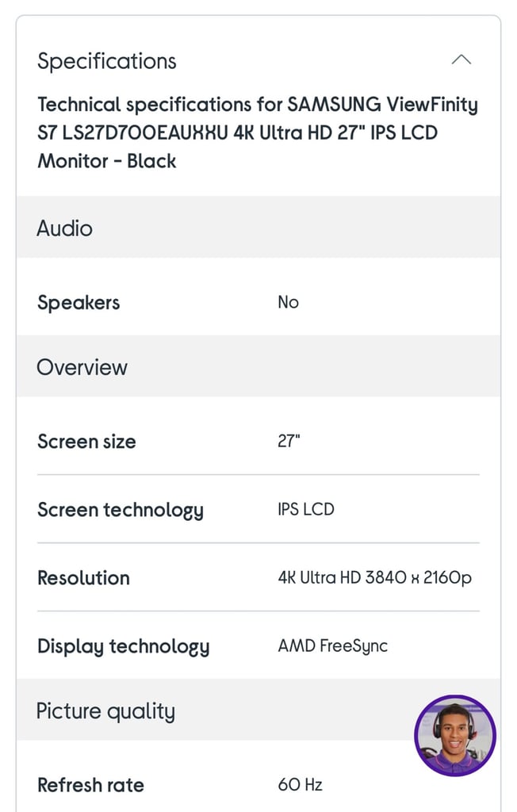The width and height of the screenshot is (517, 812).
Task: Click the IPS LCD value
Action: click(x=306, y=509)
